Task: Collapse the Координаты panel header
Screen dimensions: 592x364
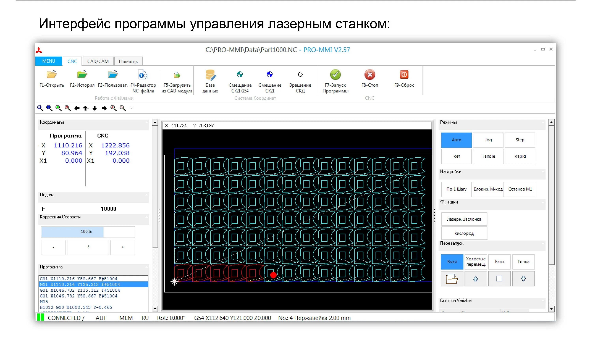Action: coord(147,123)
